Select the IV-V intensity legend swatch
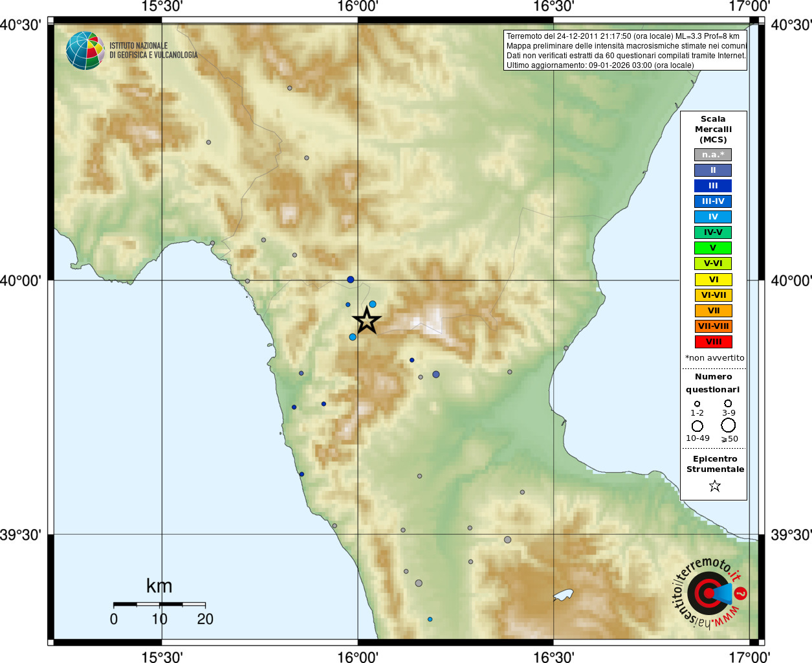 pos(713,232)
